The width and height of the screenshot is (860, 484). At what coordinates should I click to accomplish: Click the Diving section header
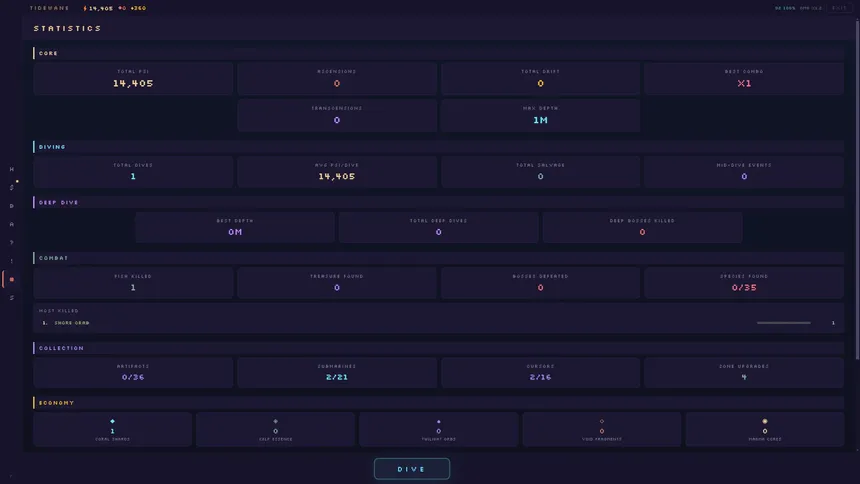coord(52,147)
